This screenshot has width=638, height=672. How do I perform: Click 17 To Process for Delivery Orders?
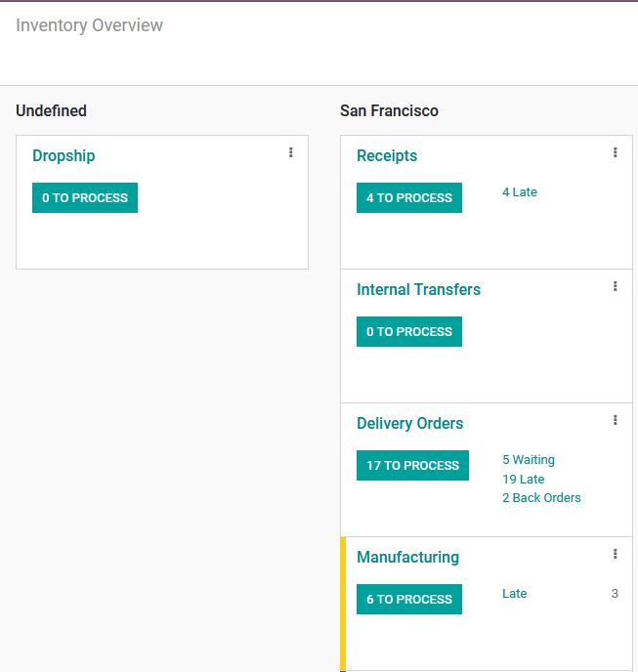(x=412, y=465)
